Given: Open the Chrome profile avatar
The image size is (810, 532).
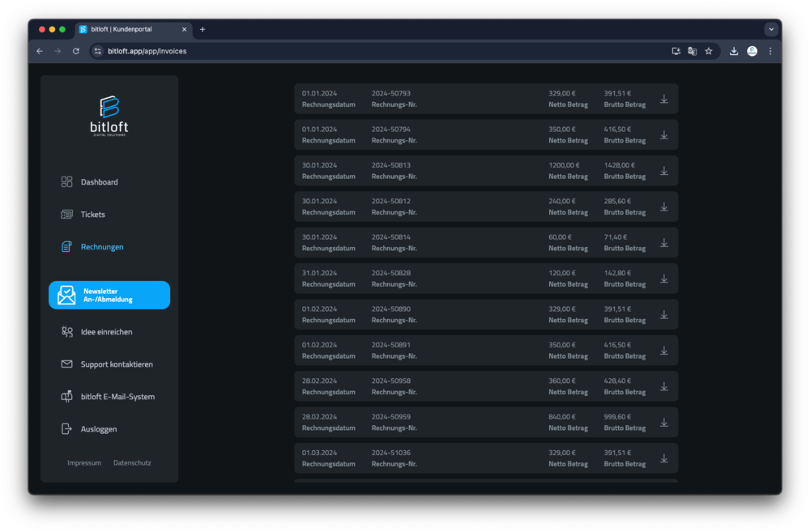Looking at the screenshot, I should click(x=752, y=51).
